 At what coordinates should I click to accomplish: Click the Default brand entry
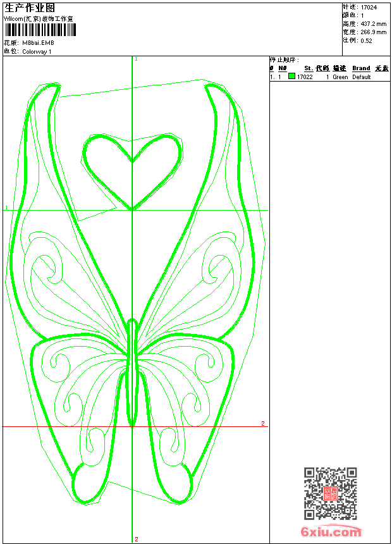pyautogui.click(x=362, y=77)
